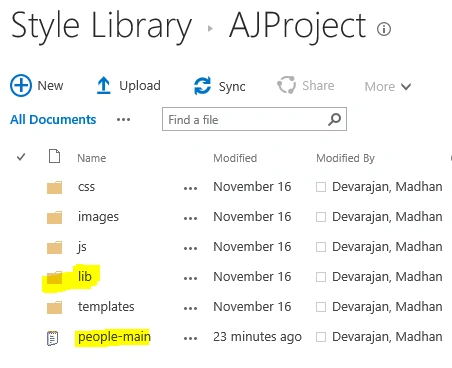452x368 pixels.
Task: Click 23 minutes ago modified text
Action: pos(257,337)
